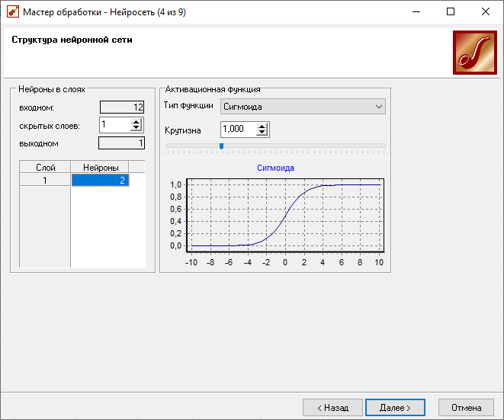504x420 pixels.
Task: Go back with the Назад button
Action: pos(332,408)
